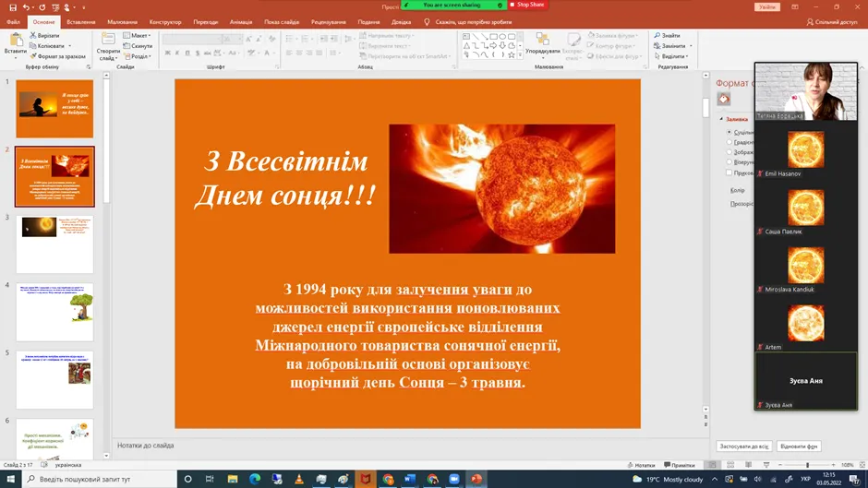Open the Layout (Макет) dropdown
Image resolution: width=868 pixels, height=488 pixels.
tap(139, 35)
